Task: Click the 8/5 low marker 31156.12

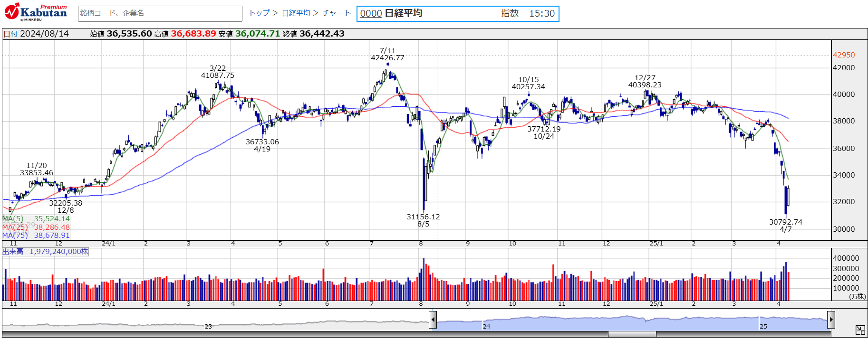Action: [423, 220]
